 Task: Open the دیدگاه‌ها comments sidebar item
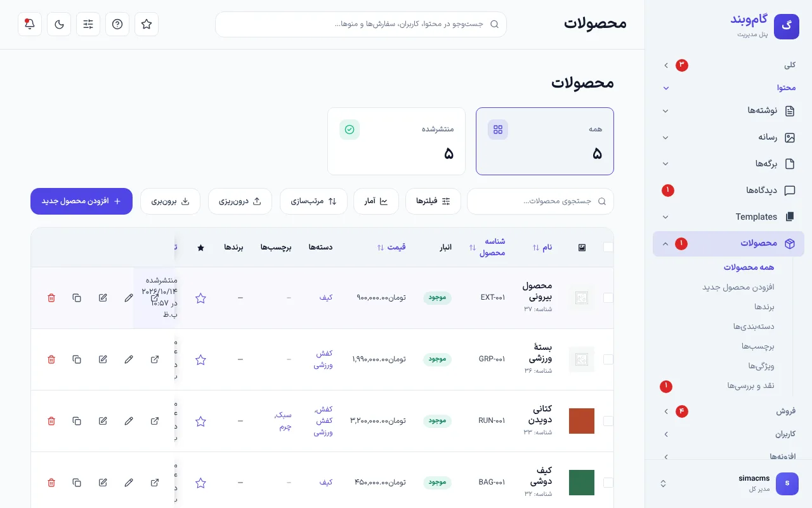point(728,190)
